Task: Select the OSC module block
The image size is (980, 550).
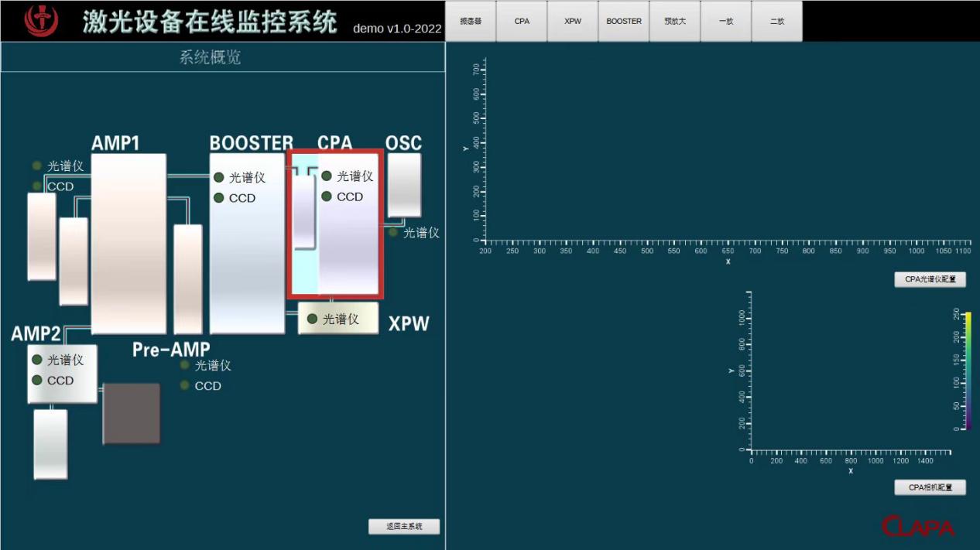Action: tap(404, 184)
